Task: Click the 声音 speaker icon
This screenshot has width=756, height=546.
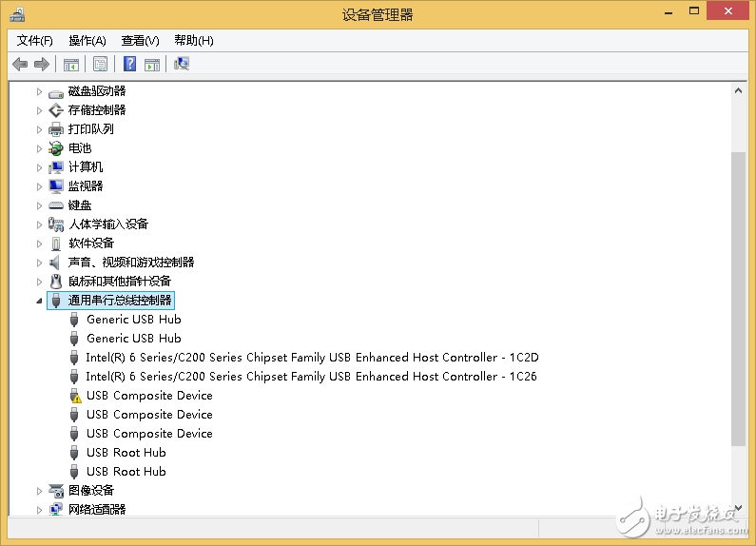Action: [x=55, y=263]
